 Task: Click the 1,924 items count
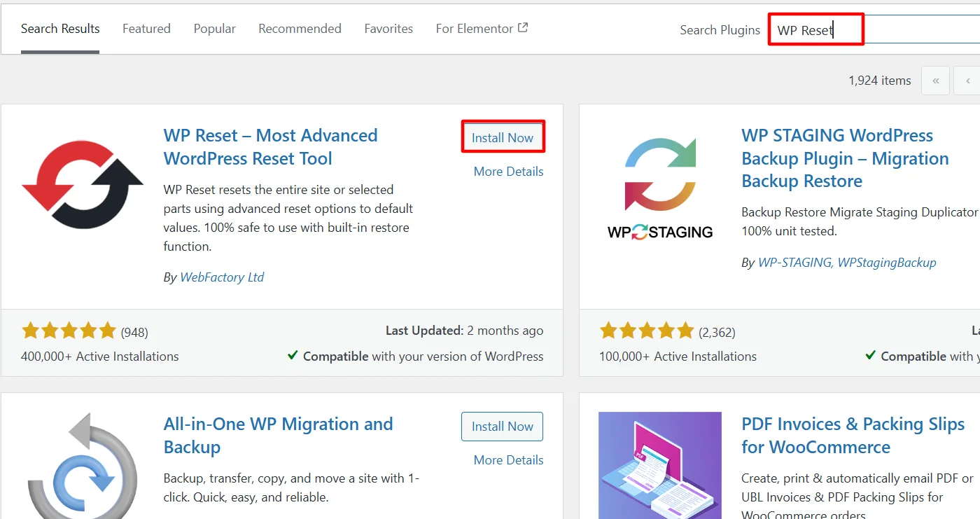click(880, 81)
